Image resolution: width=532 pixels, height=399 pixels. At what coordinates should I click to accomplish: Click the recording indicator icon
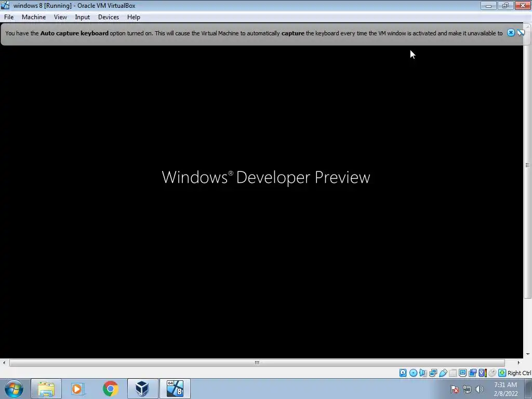472,373
